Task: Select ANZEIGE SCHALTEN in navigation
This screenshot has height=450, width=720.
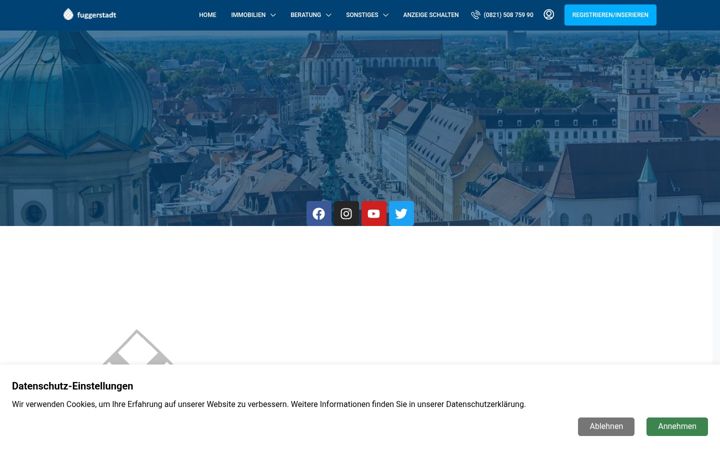Action: pyautogui.click(x=431, y=15)
